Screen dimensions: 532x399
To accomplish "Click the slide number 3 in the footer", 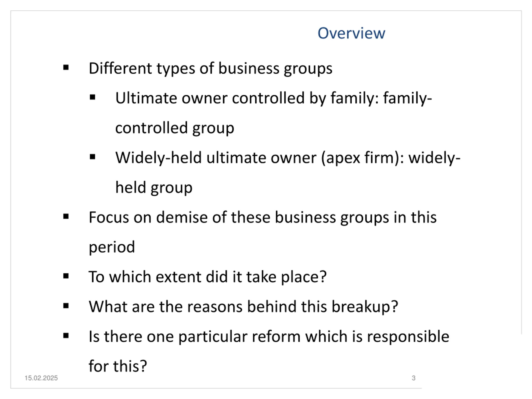I will 413,378.
